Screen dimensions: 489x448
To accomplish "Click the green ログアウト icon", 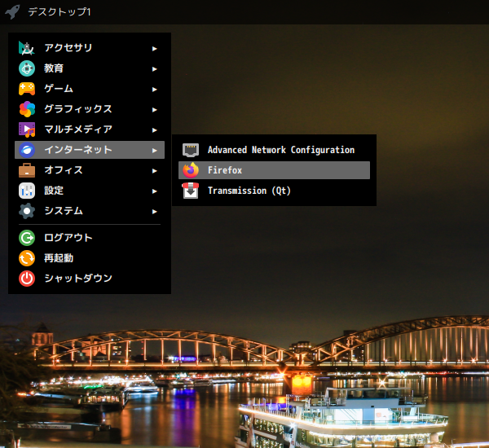I will tap(27, 238).
